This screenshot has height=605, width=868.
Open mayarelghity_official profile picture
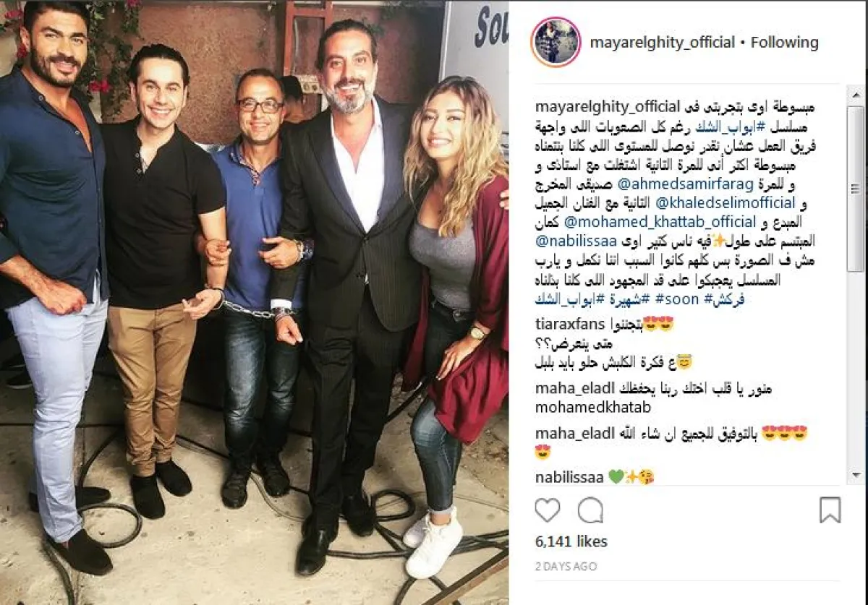pyautogui.click(x=556, y=42)
